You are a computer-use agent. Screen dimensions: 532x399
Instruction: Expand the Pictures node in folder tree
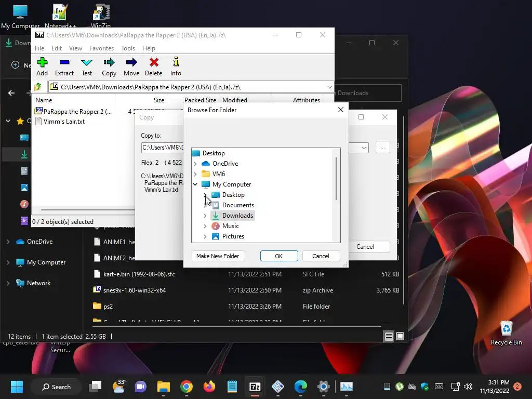205,236
